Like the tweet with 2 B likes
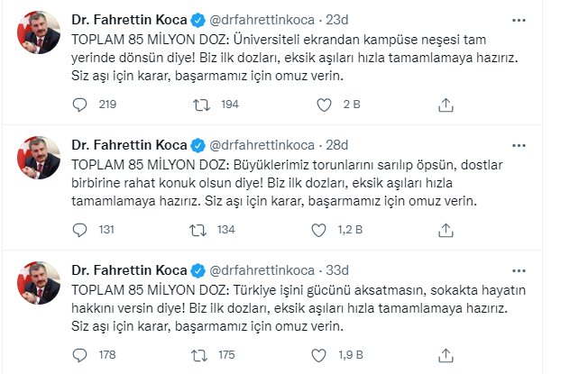The image size is (588, 374). click(x=324, y=105)
